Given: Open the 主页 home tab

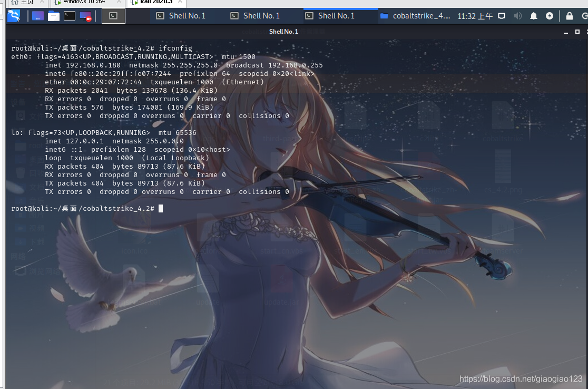Looking at the screenshot, I should coord(27,2).
